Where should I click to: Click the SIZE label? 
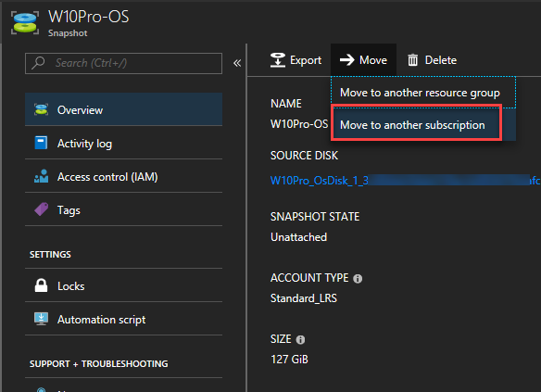tap(281, 339)
